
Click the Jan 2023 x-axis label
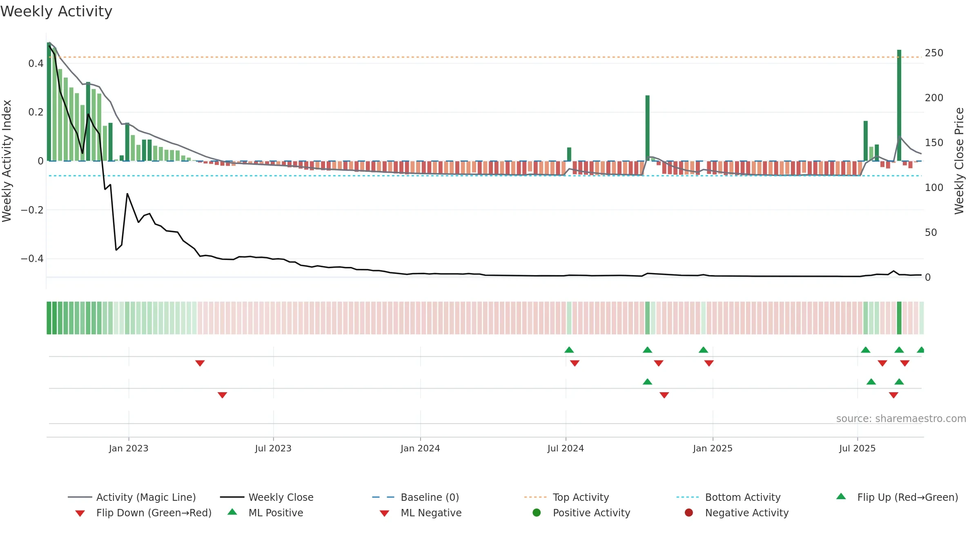129,448
